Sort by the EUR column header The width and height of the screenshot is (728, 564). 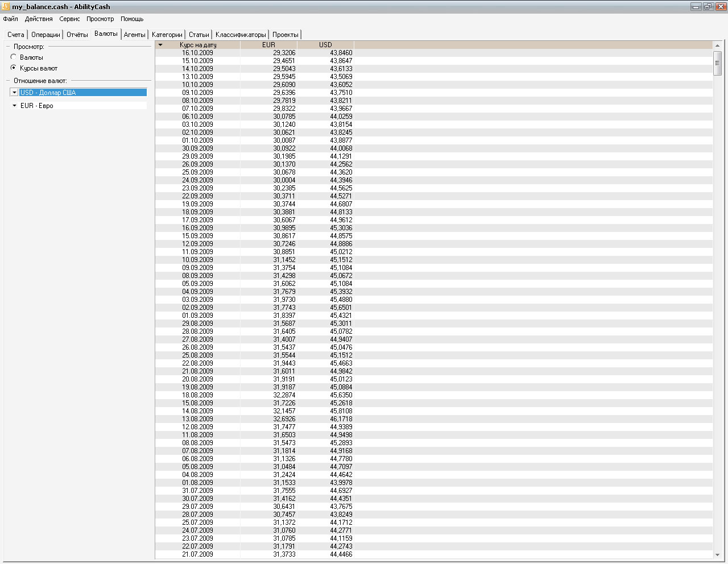click(x=268, y=45)
